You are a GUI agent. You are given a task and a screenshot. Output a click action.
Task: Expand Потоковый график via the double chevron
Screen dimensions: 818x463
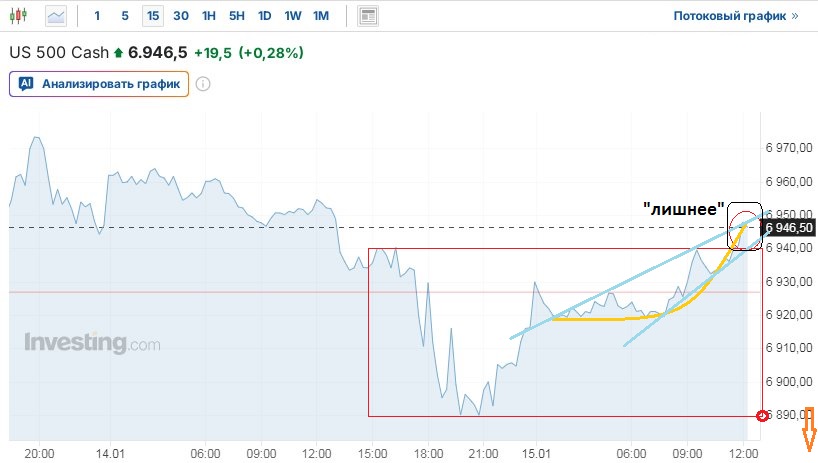coord(795,16)
